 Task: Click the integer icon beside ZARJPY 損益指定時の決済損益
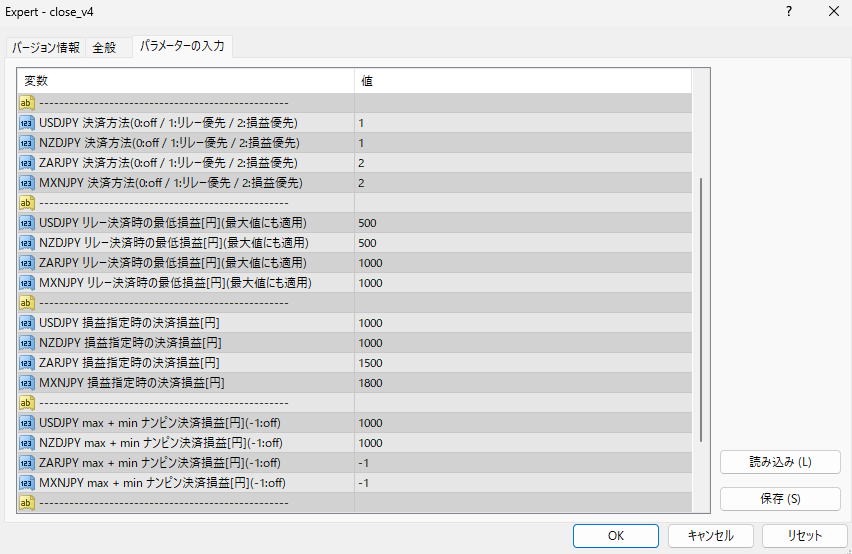click(27, 363)
